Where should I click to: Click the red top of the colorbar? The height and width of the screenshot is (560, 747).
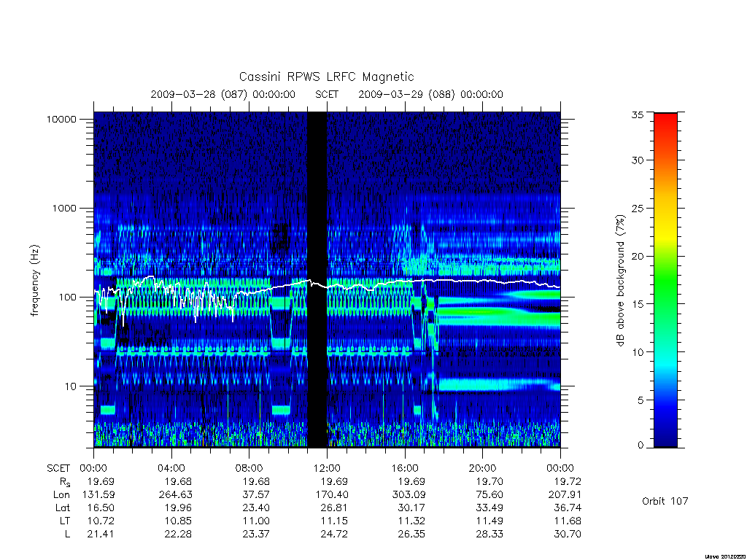[665, 119]
